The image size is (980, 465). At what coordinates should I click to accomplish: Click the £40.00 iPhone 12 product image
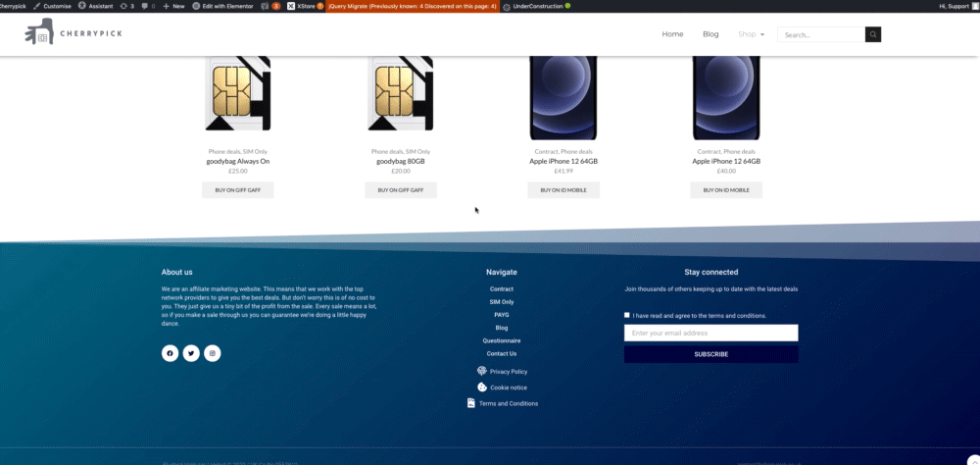point(726,98)
